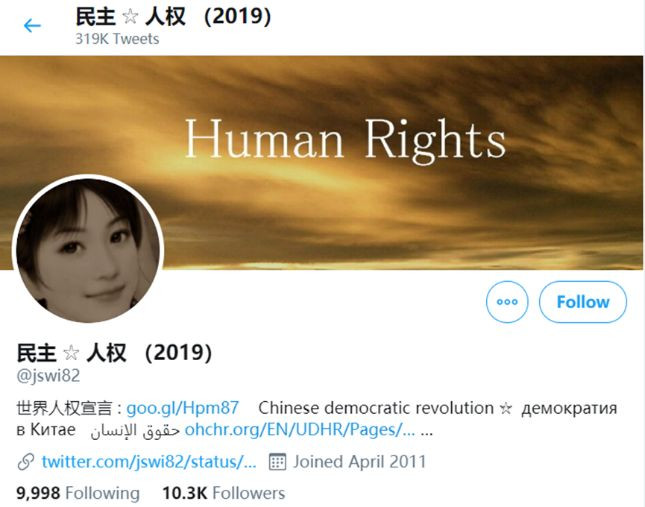Open the goo.gl/Hpm87 link
Screen dimensions: 645x507
coord(182,408)
